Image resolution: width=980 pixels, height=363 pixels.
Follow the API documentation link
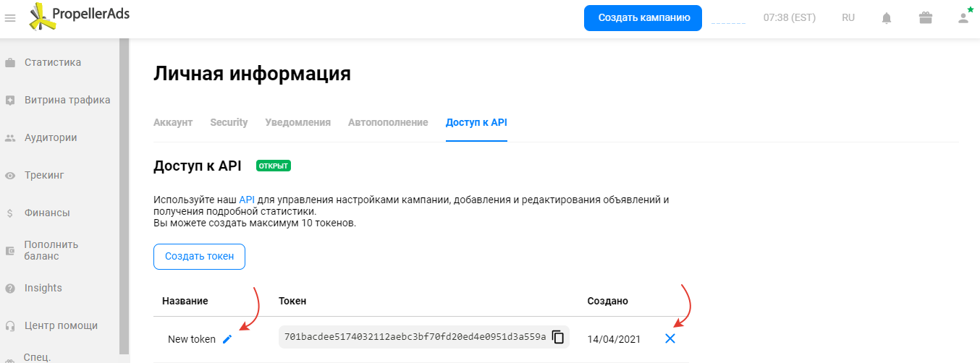click(247, 200)
